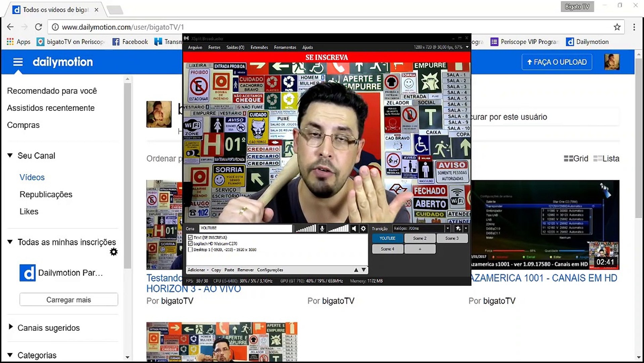Open the Facebook bookmark
This screenshot has height=363, width=644.
(130, 42)
